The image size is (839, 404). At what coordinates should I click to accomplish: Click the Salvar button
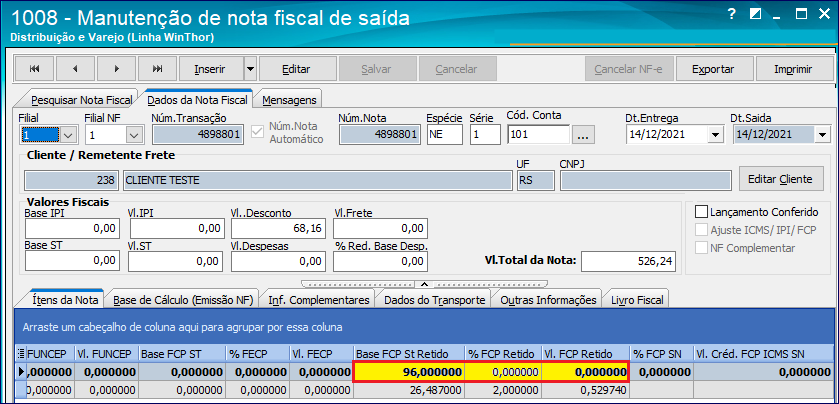point(376,69)
